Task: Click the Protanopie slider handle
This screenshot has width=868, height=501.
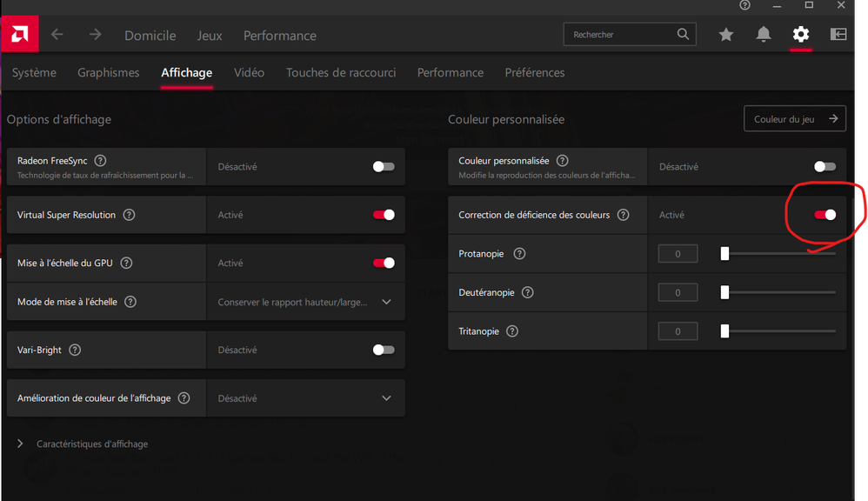Action: [x=724, y=254]
